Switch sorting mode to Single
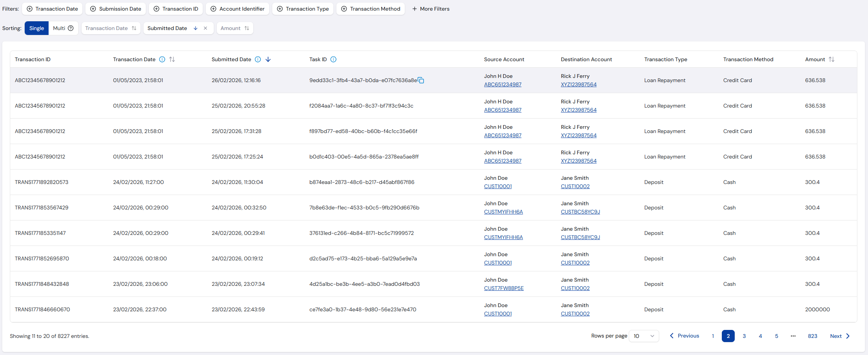The height and width of the screenshot is (355, 868). pyautogui.click(x=36, y=28)
